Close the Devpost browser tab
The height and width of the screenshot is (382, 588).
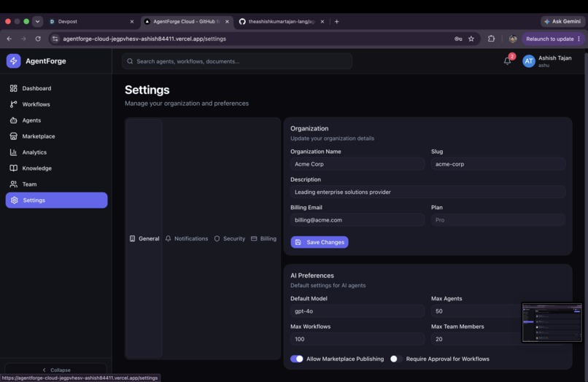[132, 21]
